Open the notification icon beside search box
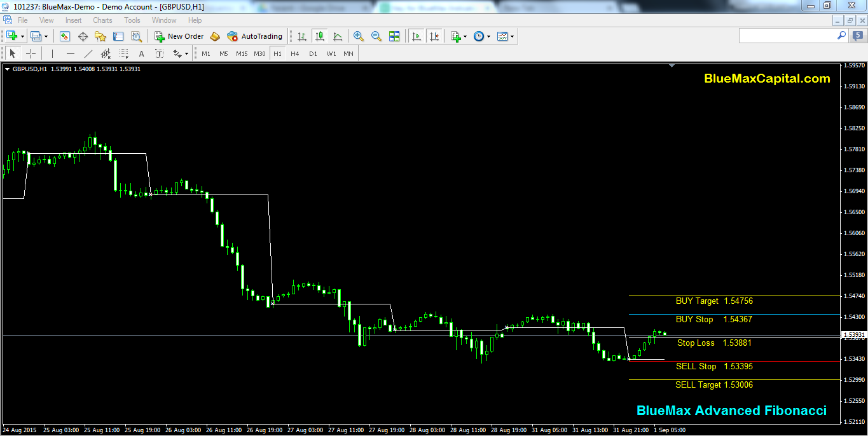Viewport: 868px width, 436px height. (858, 36)
